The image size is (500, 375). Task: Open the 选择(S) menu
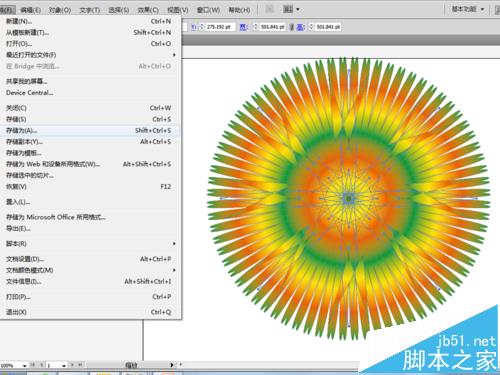click(x=119, y=10)
